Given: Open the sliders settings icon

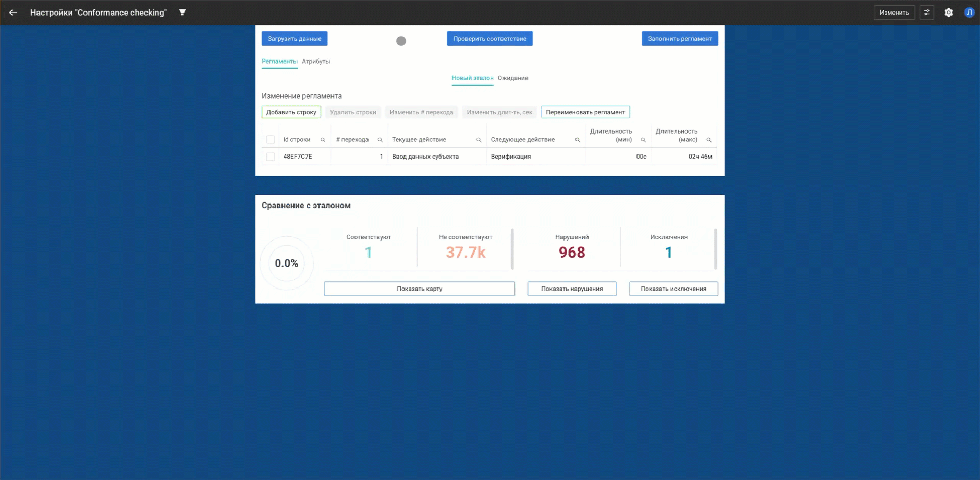Looking at the screenshot, I should click(927, 13).
